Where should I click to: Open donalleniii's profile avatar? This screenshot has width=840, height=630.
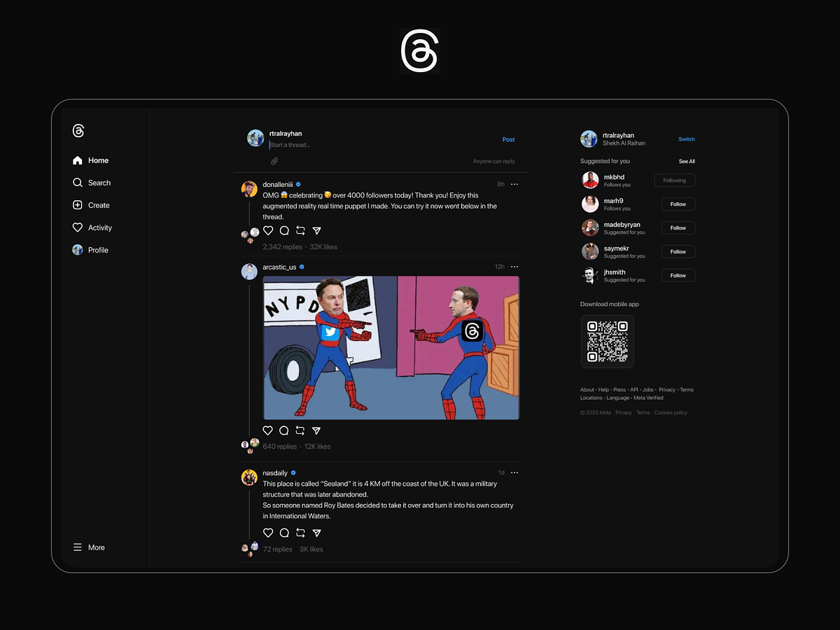[249, 189]
